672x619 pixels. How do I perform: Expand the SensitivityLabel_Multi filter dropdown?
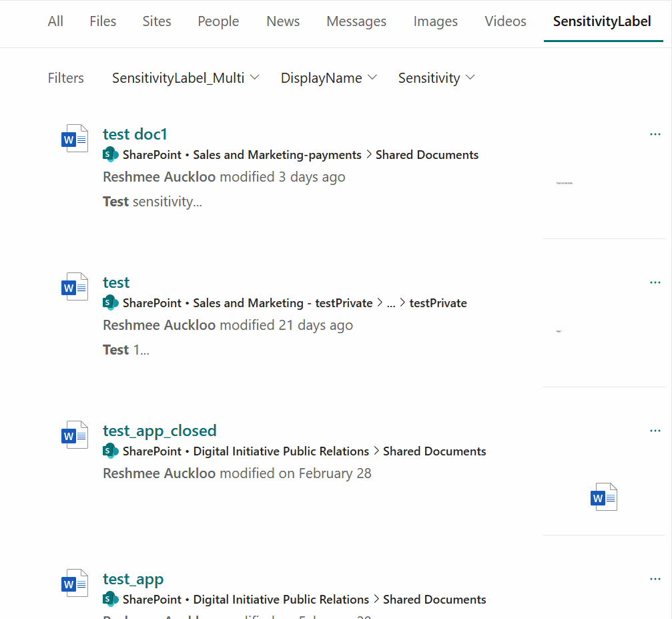(x=186, y=78)
